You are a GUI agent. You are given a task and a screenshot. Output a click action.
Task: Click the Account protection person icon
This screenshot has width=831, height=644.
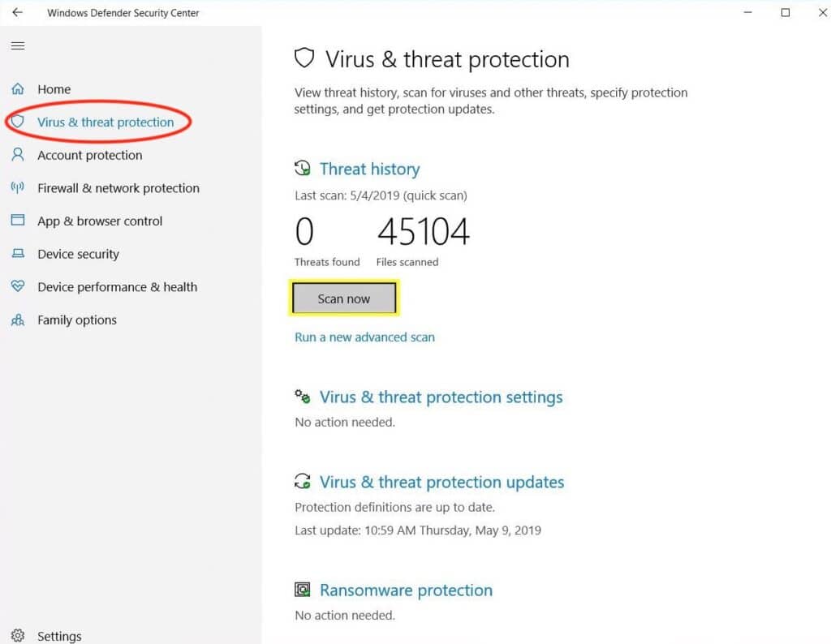tap(18, 155)
